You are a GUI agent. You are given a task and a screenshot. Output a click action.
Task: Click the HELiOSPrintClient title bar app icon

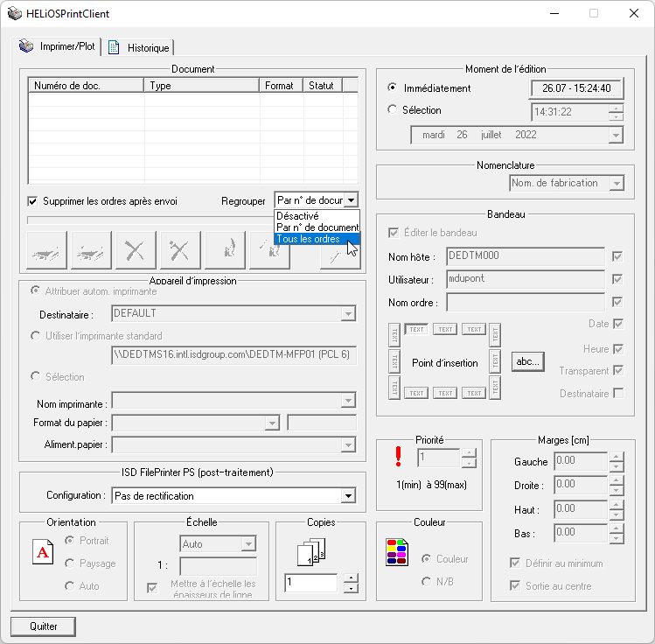point(15,13)
